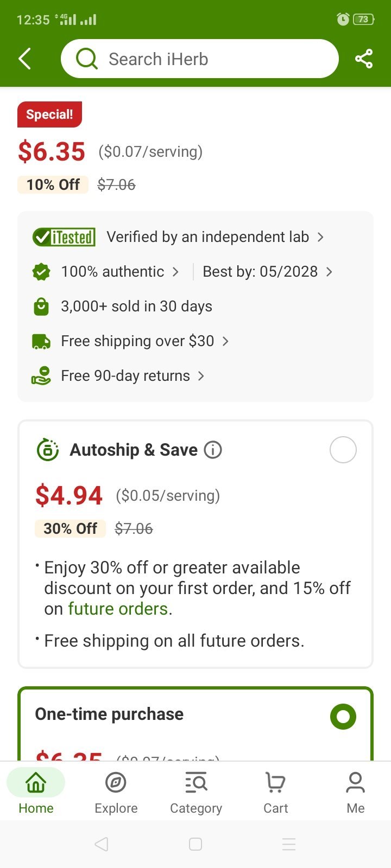The width and height of the screenshot is (391, 868).
Task: Select the Autoship & Save radio button
Action: [x=343, y=450]
